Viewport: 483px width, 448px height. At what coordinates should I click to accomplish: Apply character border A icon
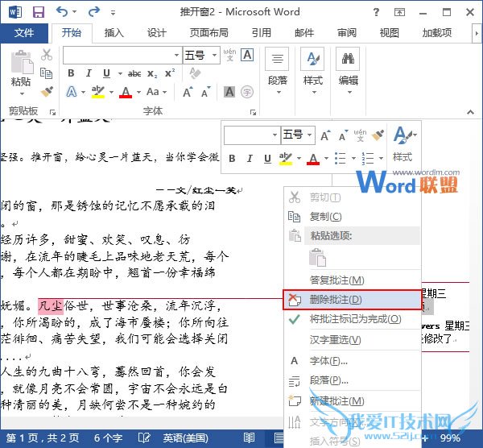(x=247, y=55)
